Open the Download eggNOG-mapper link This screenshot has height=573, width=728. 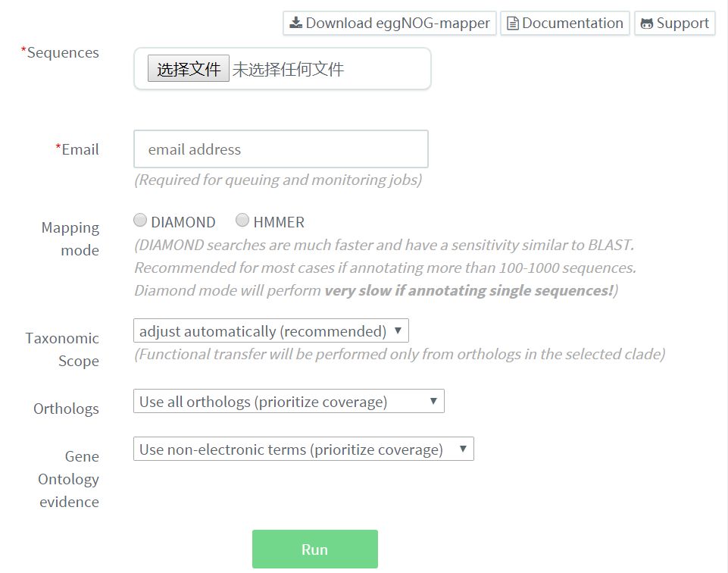click(x=398, y=23)
